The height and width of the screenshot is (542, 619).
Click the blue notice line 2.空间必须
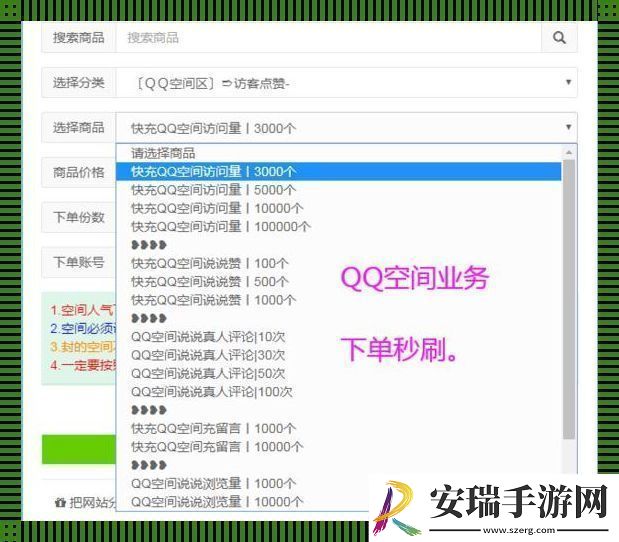pos(83,328)
